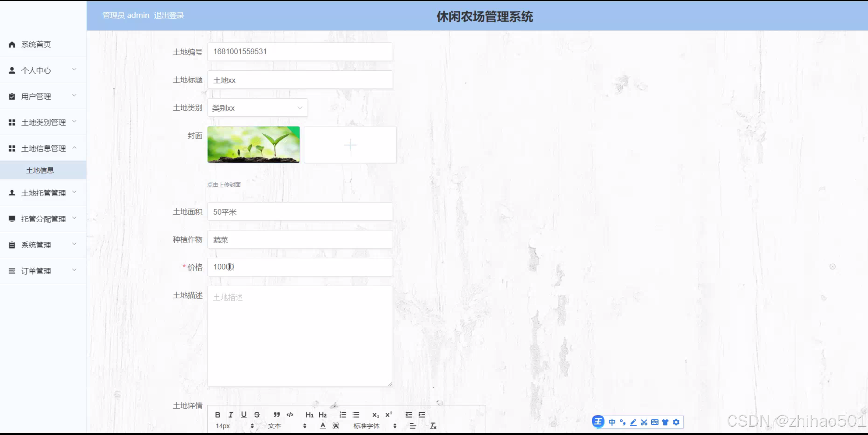Toggle italic formatting in the editor
The width and height of the screenshot is (868, 435).
(230, 414)
